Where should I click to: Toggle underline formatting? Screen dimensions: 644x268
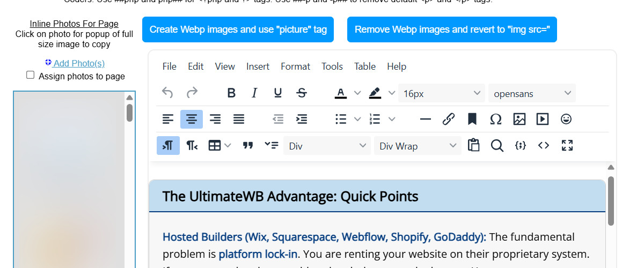pyautogui.click(x=278, y=93)
